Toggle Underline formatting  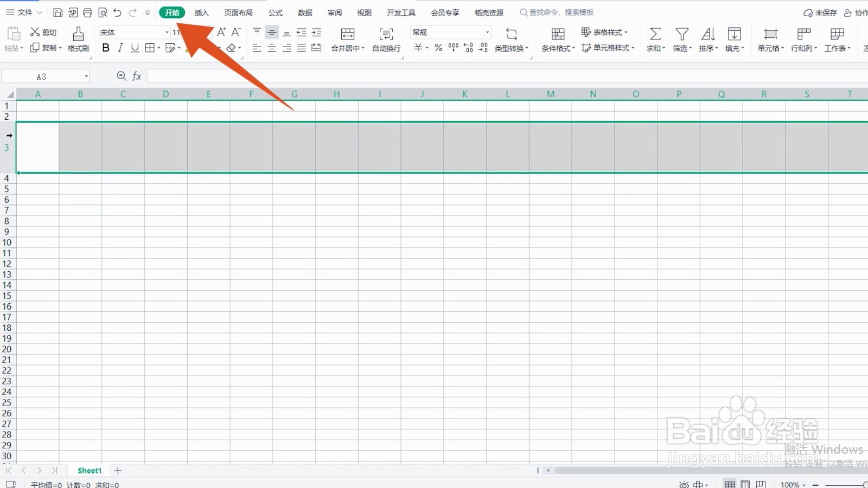coord(135,48)
